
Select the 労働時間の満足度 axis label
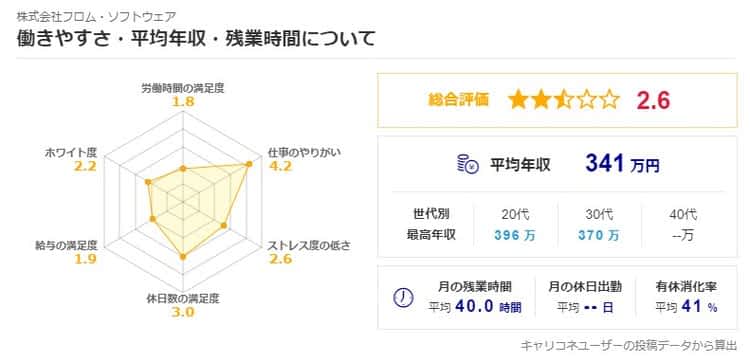tap(183, 88)
